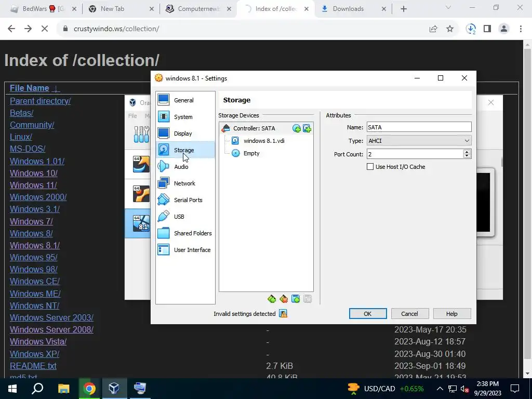Open Chrome downloads indicator
This screenshot has height=399, width=532.
click(471, 29)
